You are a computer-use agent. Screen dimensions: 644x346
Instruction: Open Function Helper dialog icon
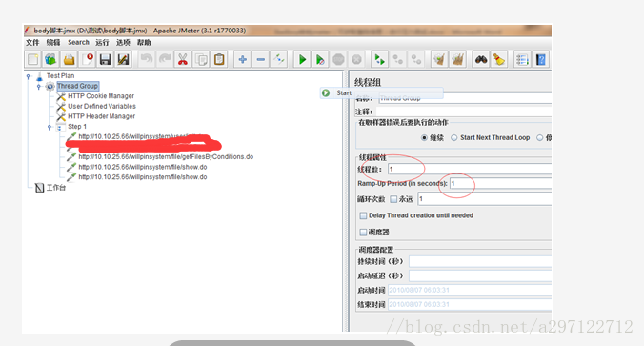coord(522,60)
